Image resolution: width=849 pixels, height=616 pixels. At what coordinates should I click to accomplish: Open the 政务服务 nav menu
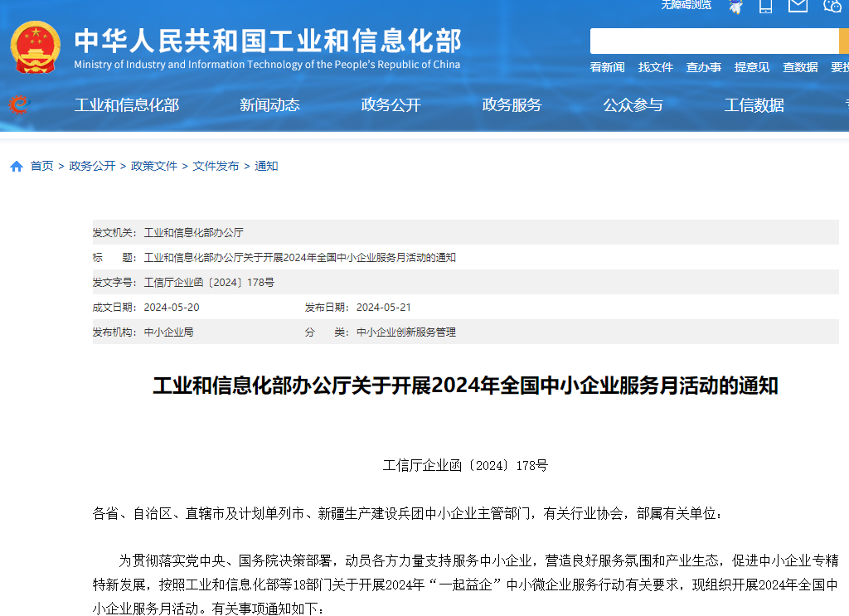tap(512, 105)
